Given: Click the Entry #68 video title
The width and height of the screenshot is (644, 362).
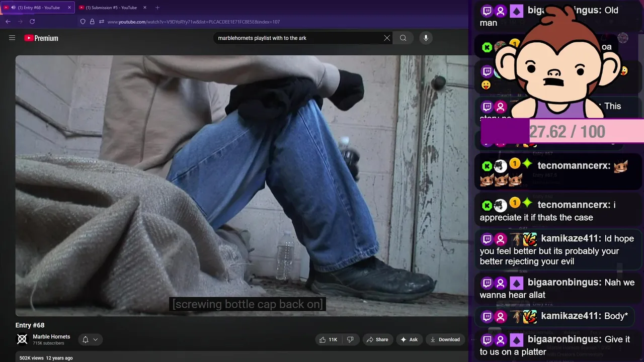Looking at the screenshot, I should (x=30, y=325).
